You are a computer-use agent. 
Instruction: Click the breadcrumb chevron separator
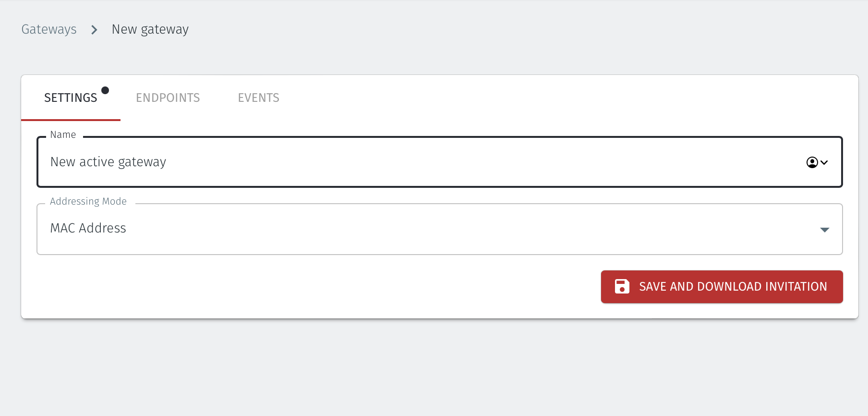tap(94, 30)
